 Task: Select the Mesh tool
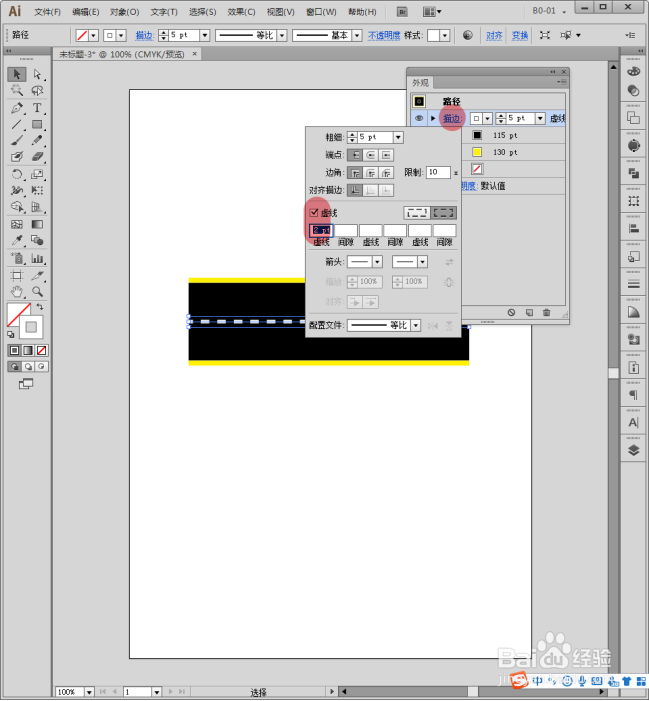pyautogui.click(x=17, y=224)
